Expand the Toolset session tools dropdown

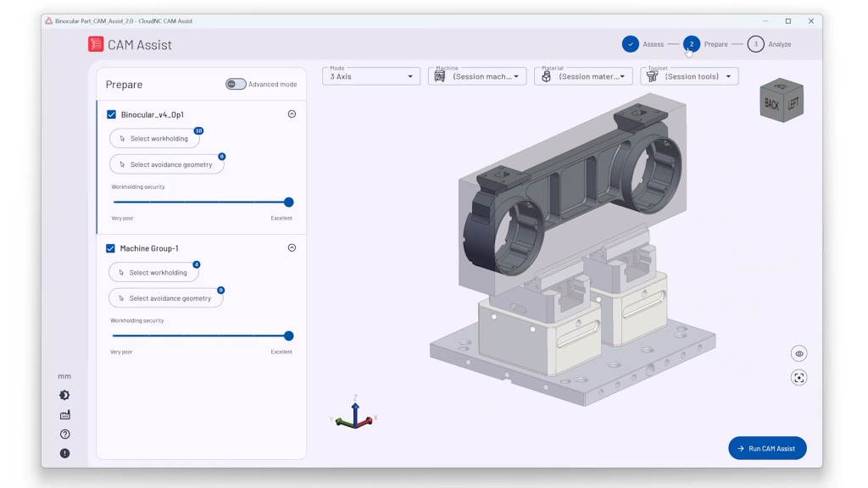690,76
